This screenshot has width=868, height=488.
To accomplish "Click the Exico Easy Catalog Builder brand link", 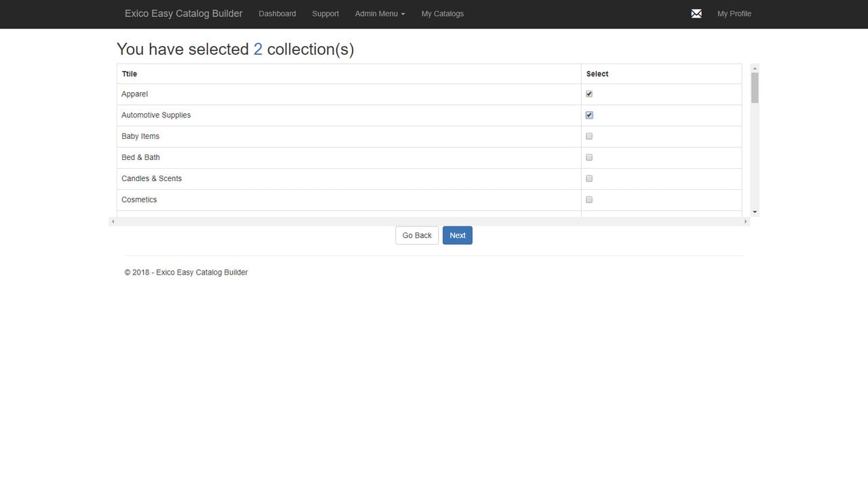I will click(x=184, y=14).
